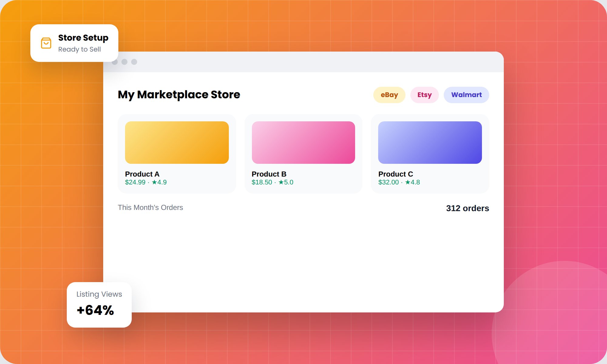The height and width of the screenshot is (364, 607).
Task: Open Product A yellow thumbnail
Action: click(177, 143)
